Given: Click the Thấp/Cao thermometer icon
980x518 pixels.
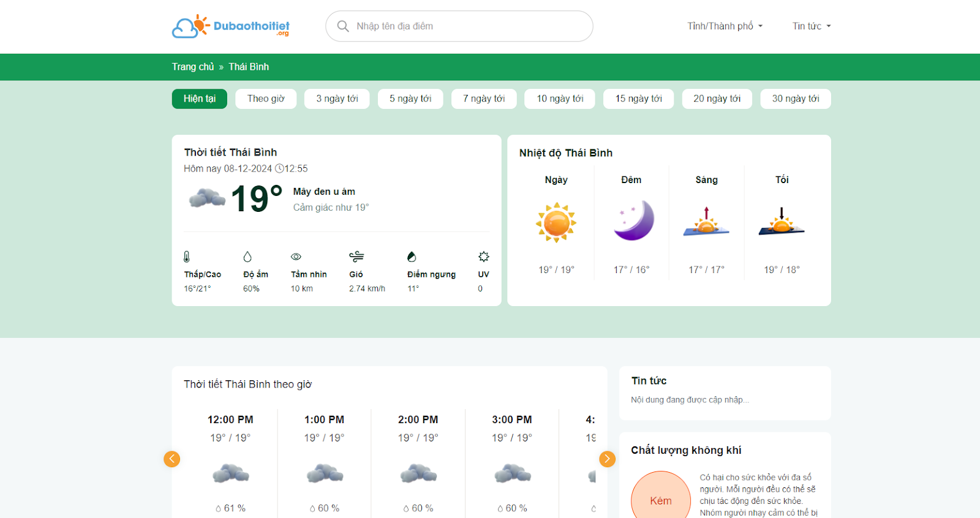Looking at the screenshot, I should [x=187, y=257].
